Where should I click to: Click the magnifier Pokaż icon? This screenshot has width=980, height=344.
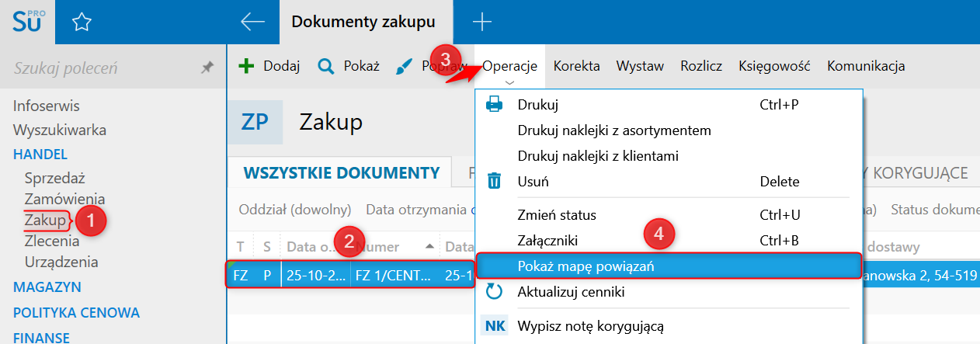(x=326, y=66)
